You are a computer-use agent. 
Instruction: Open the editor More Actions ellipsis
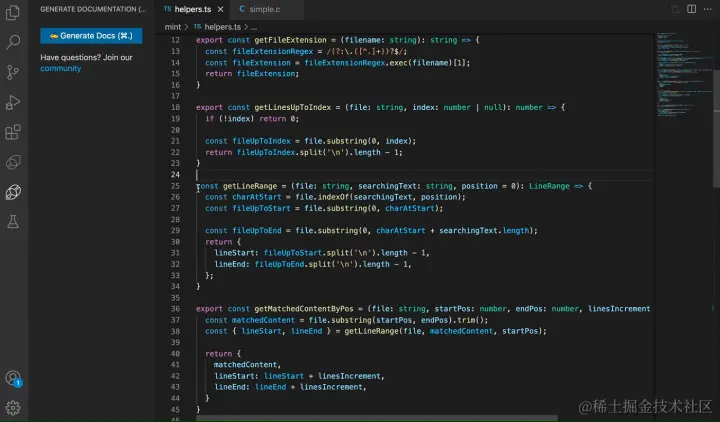pyautogui.click(x=707, y=9)
